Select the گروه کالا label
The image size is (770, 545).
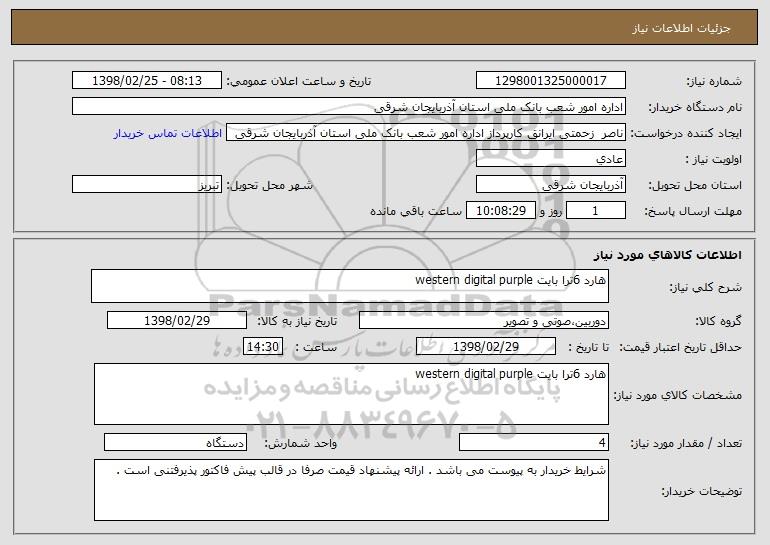(718, 321)
